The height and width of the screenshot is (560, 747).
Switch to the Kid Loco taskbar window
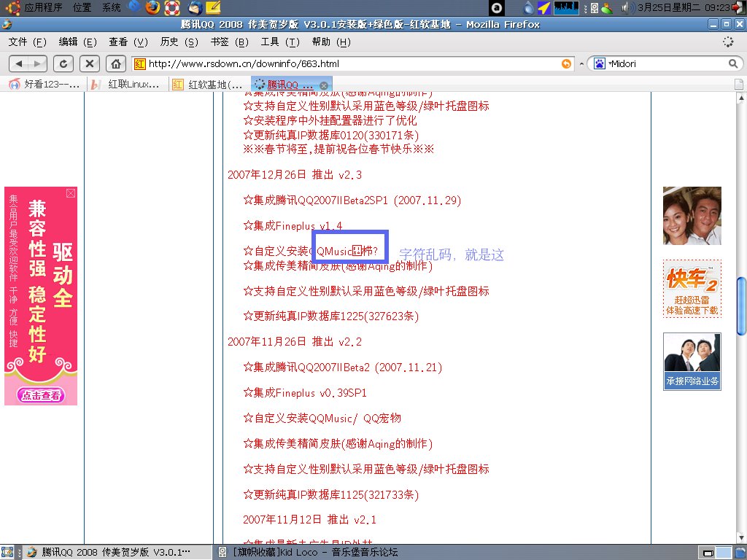[309, 553]
